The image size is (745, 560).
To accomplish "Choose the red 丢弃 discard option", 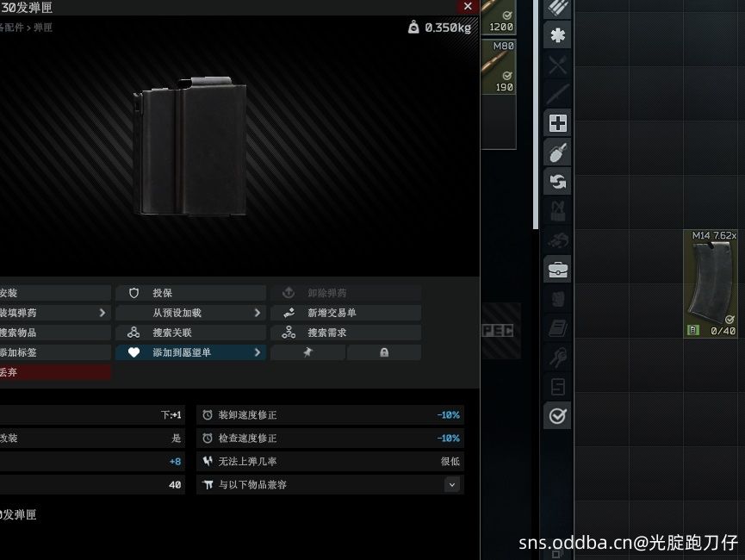I will (x=54, y=372).
